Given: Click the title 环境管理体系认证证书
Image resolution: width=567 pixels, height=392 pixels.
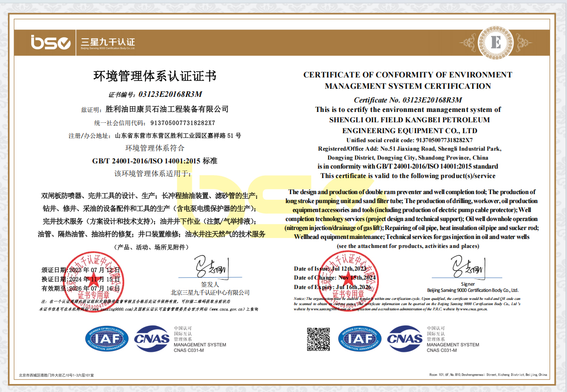Looking at the screenshot, I should point(155,76).
